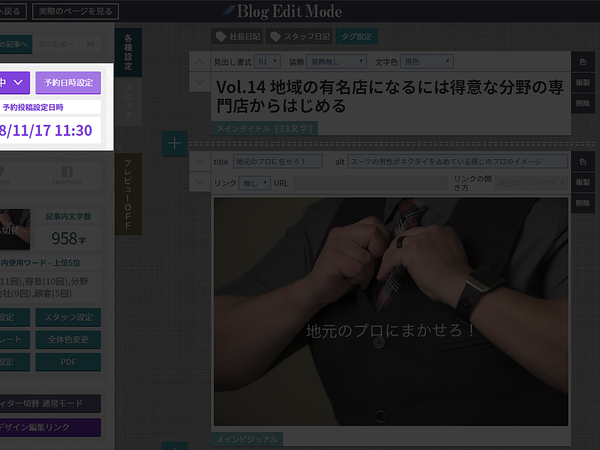Open the スタッフ設定 button
Viewport: 600px width, 450px height.
click(x=68, y=317)
